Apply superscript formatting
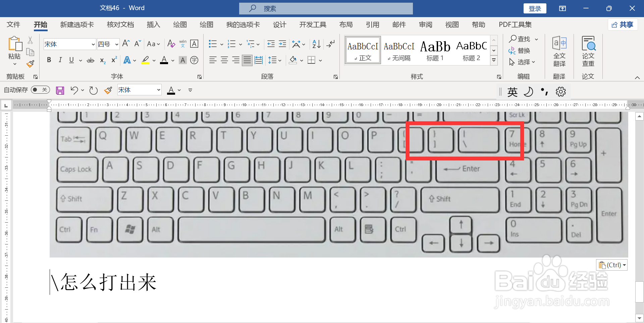644x323 pixels. coord(114,60)
